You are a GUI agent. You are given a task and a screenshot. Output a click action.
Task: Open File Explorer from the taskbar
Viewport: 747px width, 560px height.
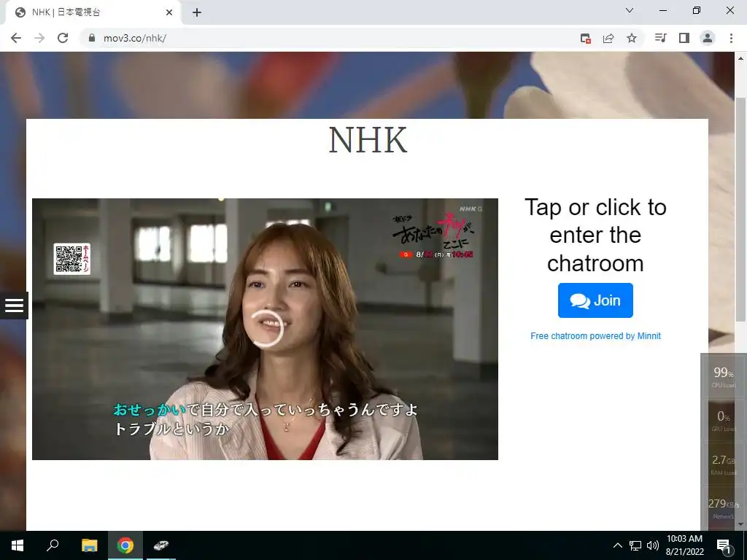(89, 545)
